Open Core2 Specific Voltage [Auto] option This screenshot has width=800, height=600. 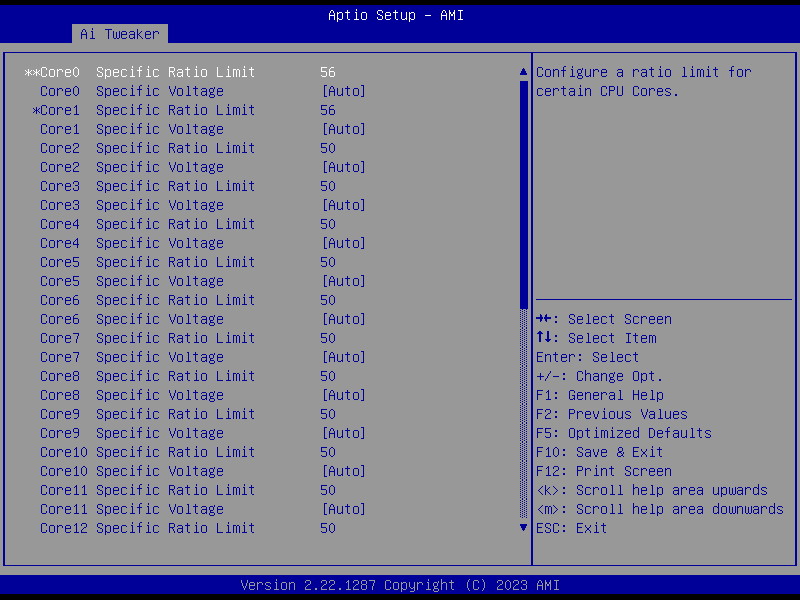click(343, 167)
